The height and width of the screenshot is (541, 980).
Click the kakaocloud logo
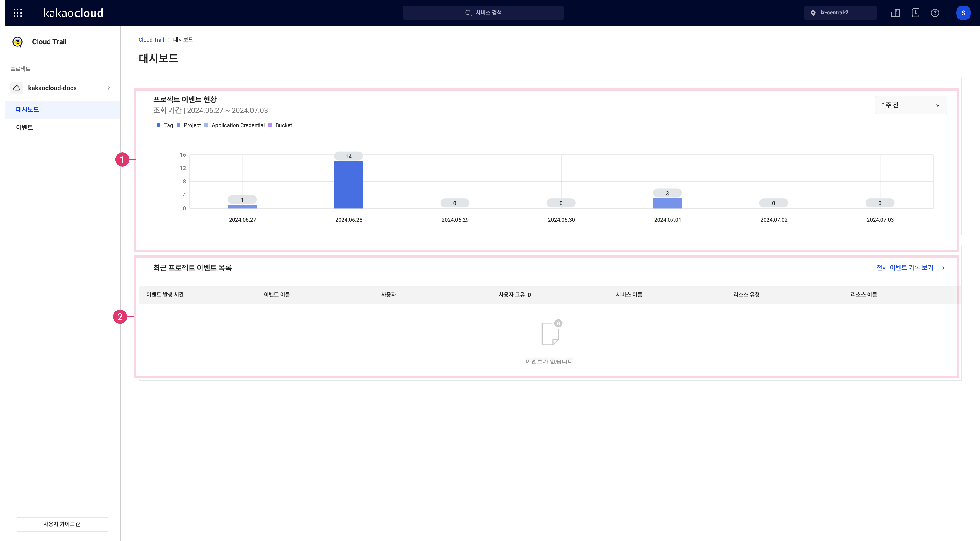point(73,13)
